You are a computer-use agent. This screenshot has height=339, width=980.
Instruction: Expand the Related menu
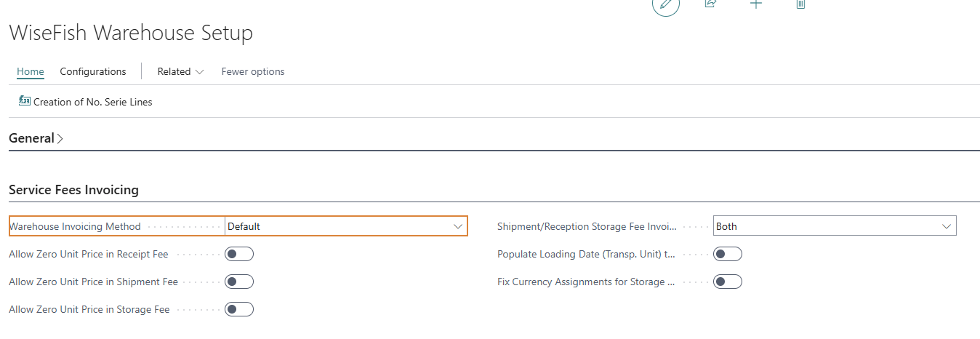(x=180, y=71)
